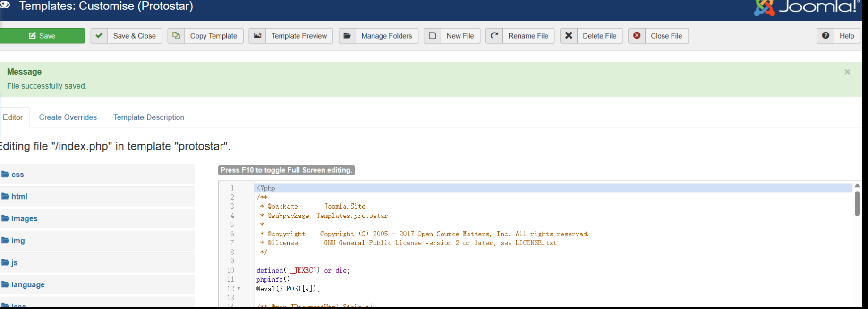Click the image icon of Template Preview

(x=257, y=36)
